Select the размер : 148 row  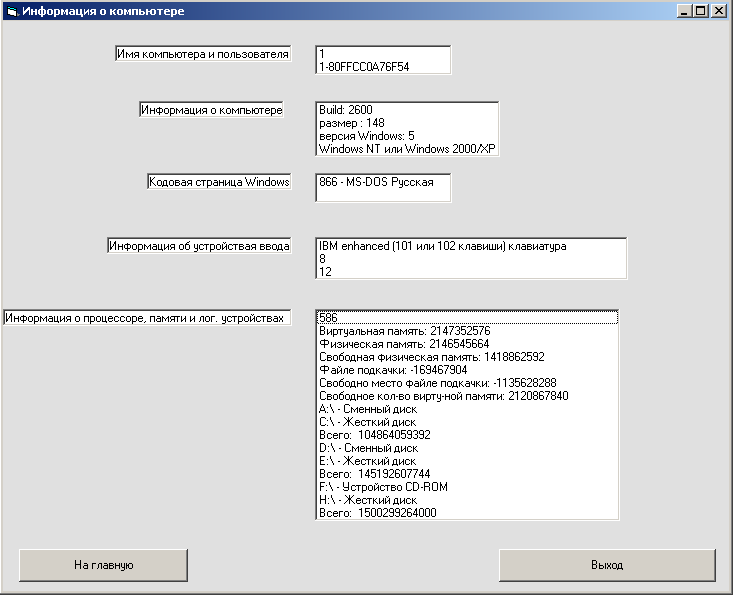click(x=407, y=123)
